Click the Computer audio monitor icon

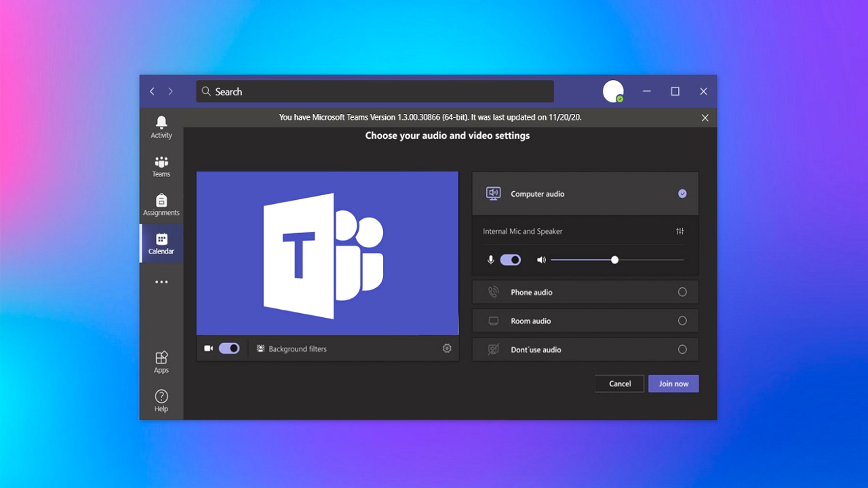coord(494,194)
